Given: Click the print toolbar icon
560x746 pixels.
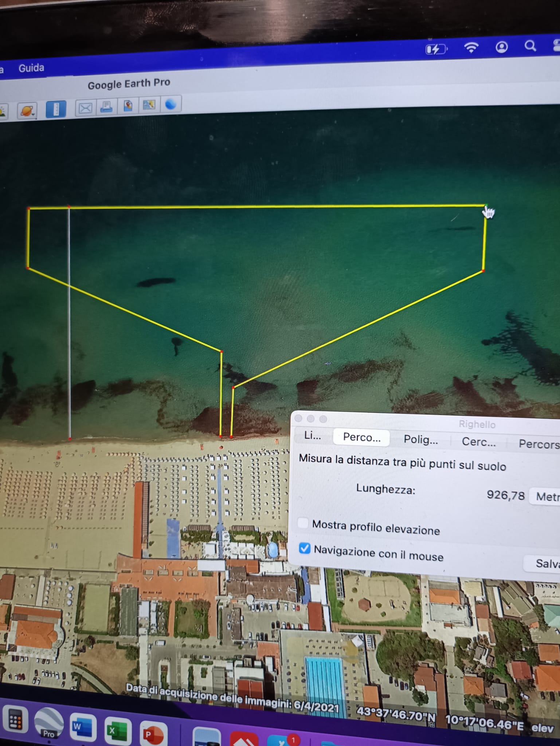Looking at the screenshot, I should (106, 107).
